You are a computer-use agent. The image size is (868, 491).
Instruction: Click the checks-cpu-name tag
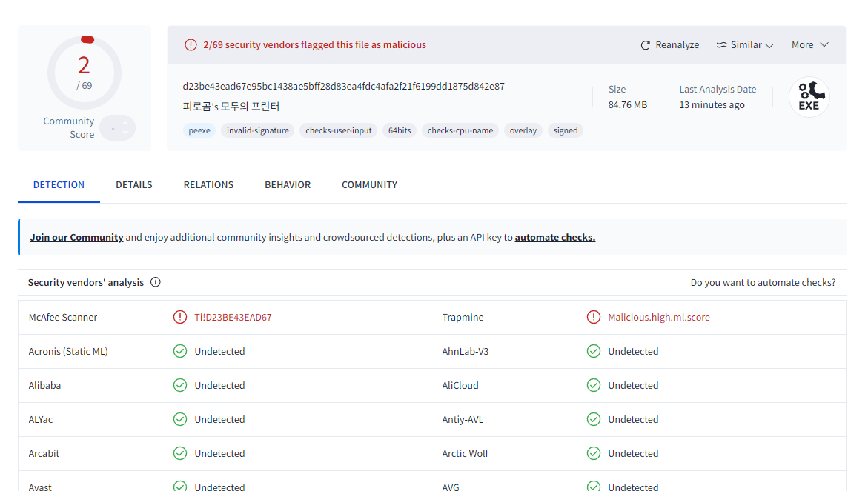[460, 131]
